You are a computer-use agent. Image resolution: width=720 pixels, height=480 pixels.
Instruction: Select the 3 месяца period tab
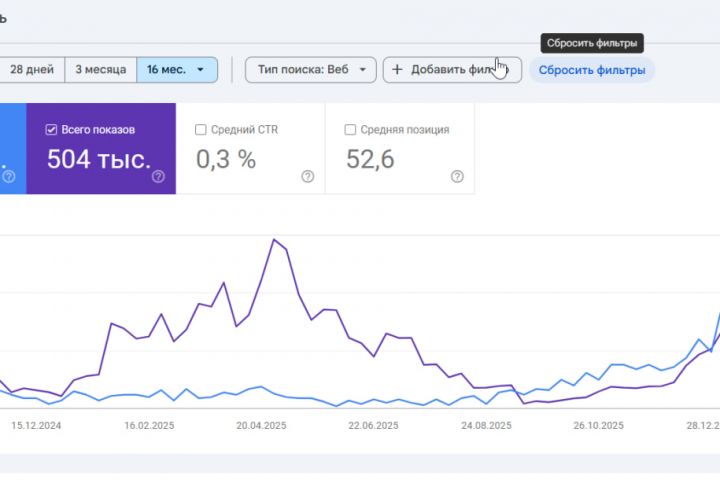tap(100, 70)
